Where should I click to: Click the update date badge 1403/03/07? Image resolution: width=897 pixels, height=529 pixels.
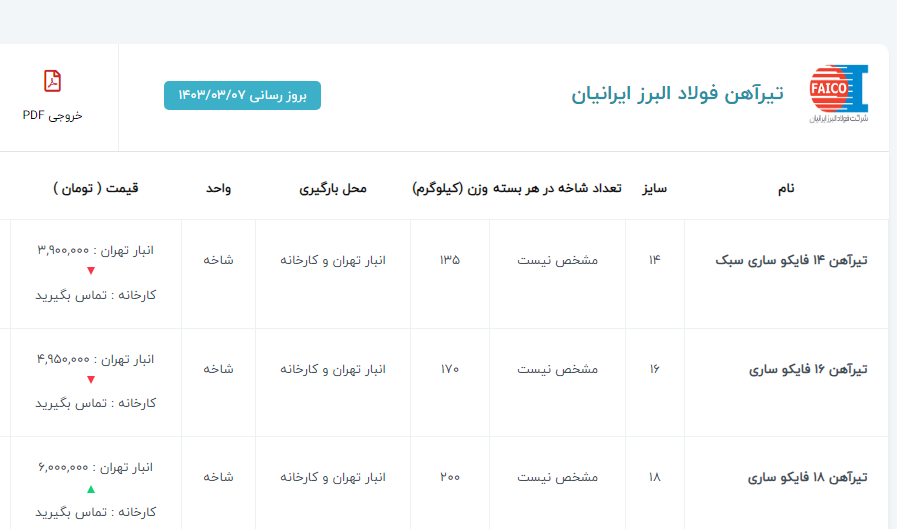pos(242,95)
